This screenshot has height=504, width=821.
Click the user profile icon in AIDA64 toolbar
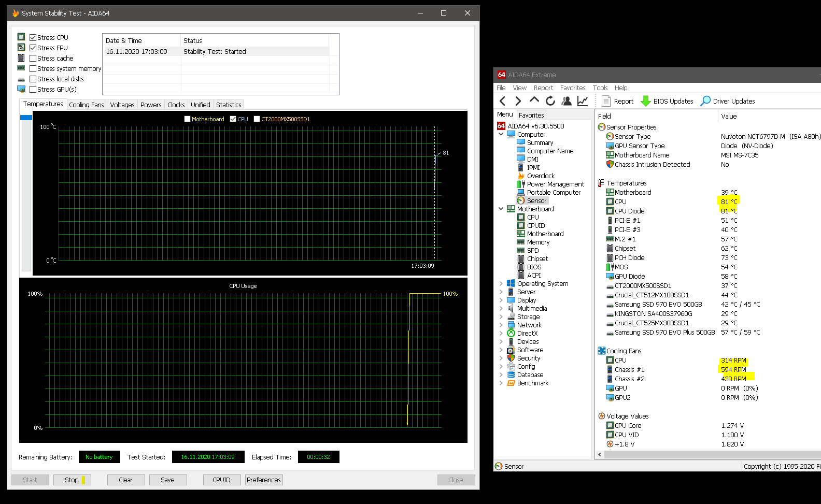tap(567, 101)
